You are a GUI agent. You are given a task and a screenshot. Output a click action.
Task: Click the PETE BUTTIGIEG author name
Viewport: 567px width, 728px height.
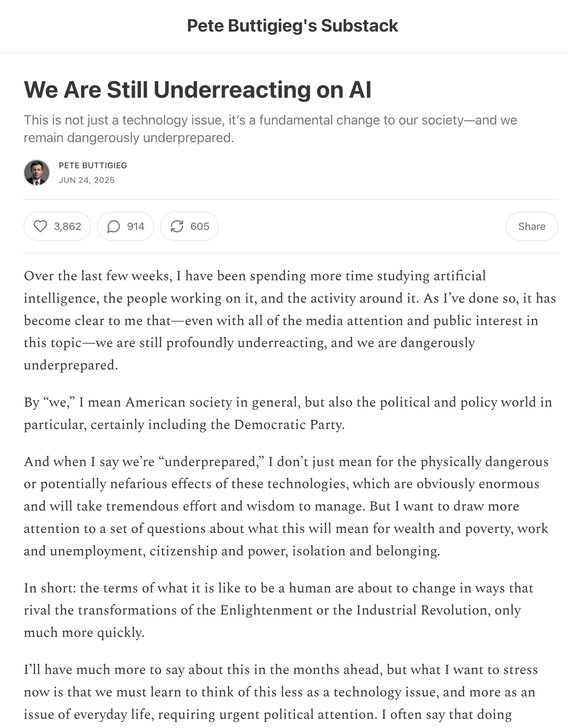click(x=93, y=165)
